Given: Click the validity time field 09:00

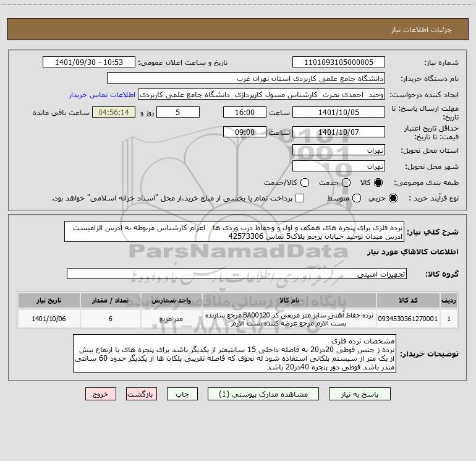Looking at the screenshot, I should click(x=245, y=132).
